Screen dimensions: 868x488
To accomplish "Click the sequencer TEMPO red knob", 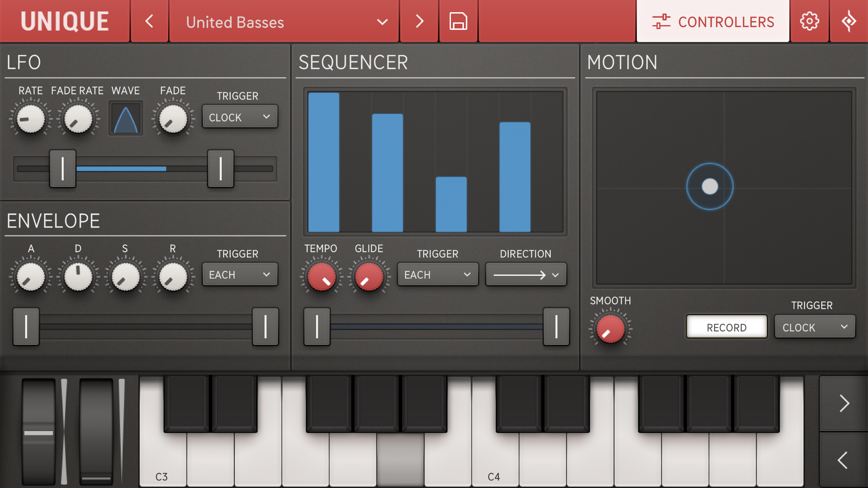I will tap(321, 276).
